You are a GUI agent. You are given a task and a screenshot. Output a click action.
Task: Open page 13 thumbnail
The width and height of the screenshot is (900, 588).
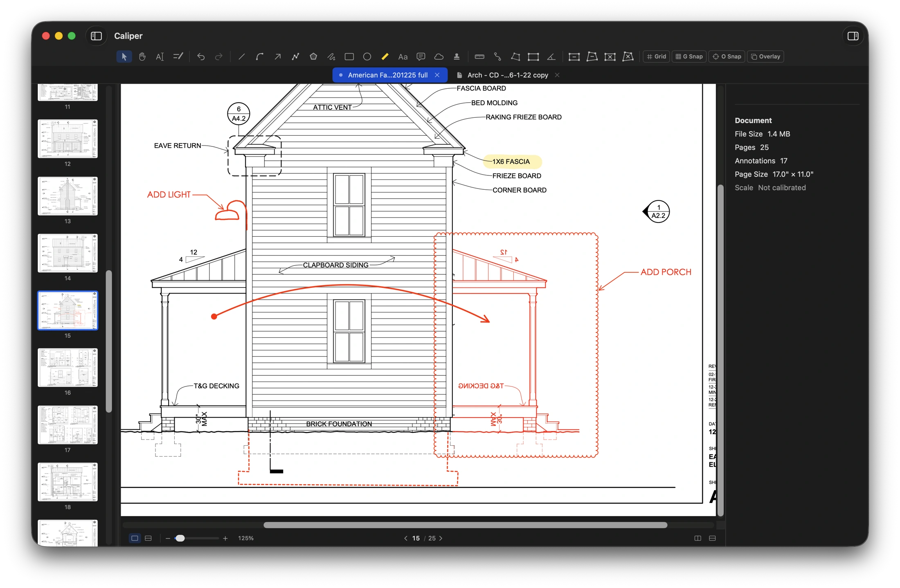[x=68, y=196]
